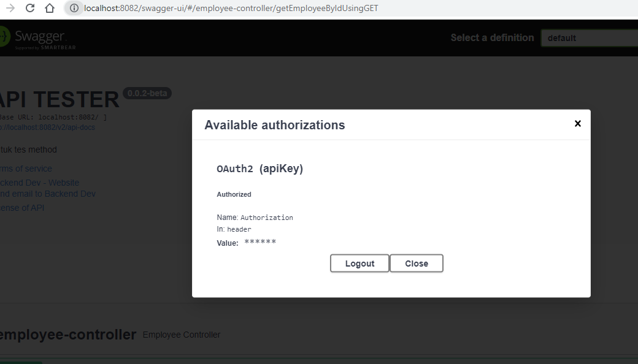Open the 'Select a definition' default dropdown
This screenshot has width=638, height=364.
tap(590, 38)
